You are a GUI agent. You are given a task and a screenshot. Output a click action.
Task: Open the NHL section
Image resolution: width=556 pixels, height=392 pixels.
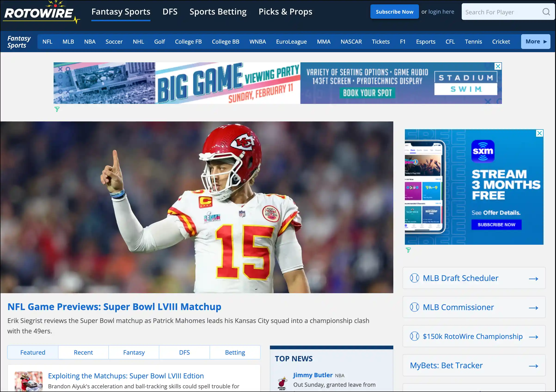pyautogui.click(x=138, y=42)
